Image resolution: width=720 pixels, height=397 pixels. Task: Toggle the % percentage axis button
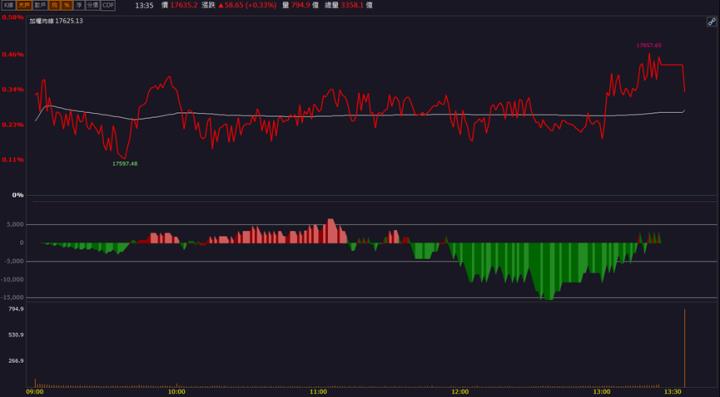click(67, 6)
